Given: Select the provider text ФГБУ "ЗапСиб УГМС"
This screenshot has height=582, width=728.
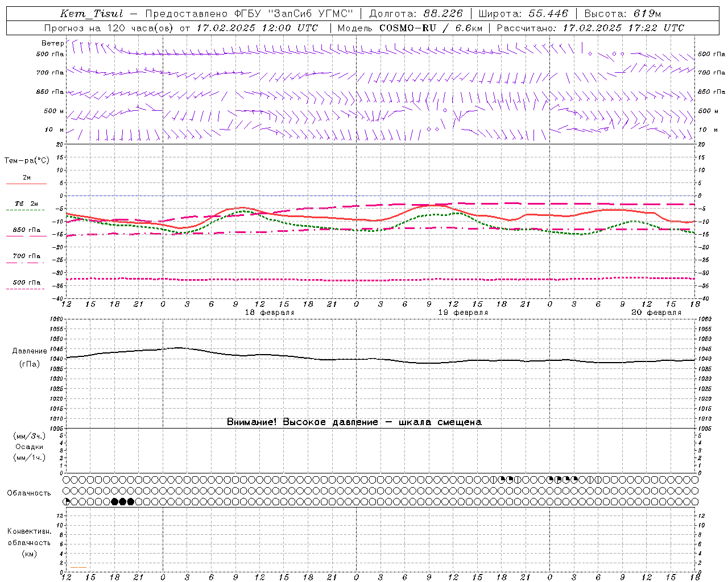Looking at the screenshot, I should pos(293,14).
